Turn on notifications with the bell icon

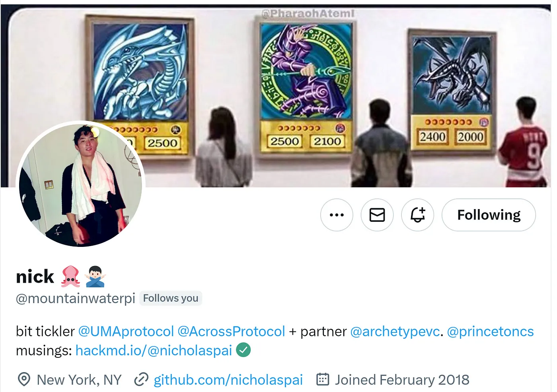pos(418,215)
